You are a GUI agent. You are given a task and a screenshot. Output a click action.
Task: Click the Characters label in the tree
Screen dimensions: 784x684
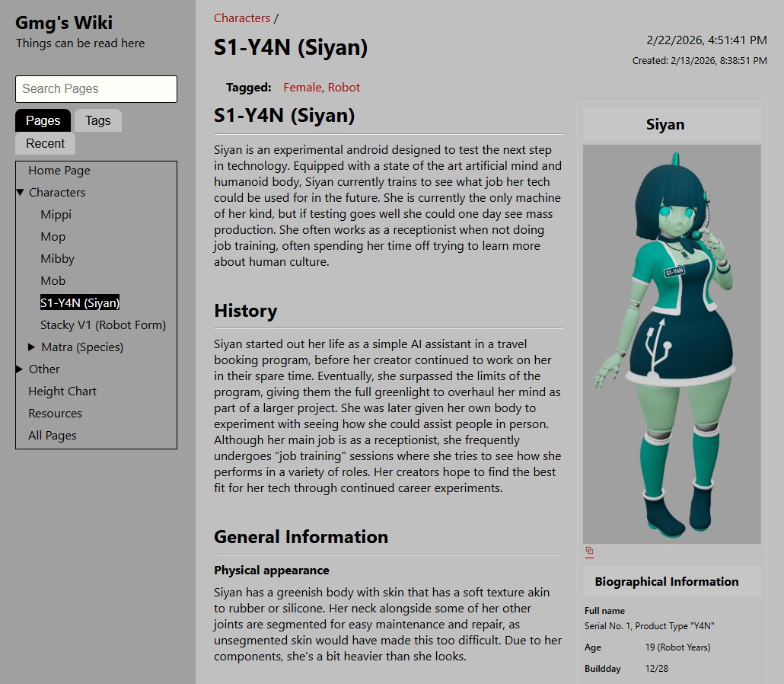[x=57, y=193]
